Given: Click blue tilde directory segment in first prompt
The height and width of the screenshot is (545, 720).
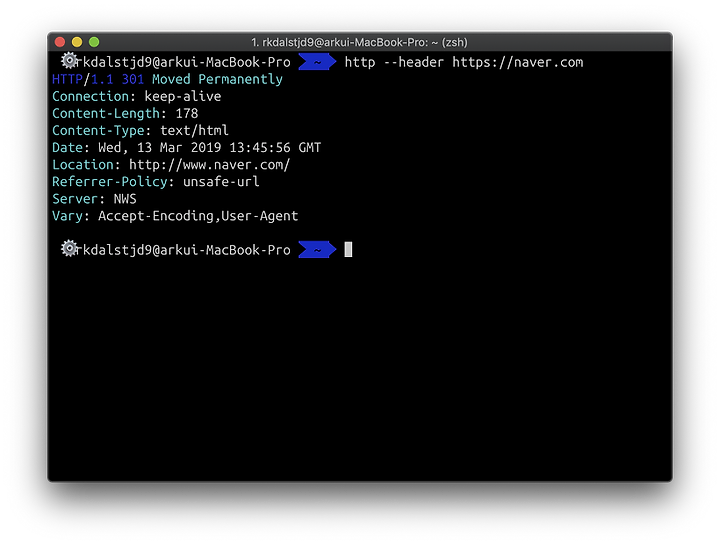Looking at the screenshot, I should [x=317, y=62].
